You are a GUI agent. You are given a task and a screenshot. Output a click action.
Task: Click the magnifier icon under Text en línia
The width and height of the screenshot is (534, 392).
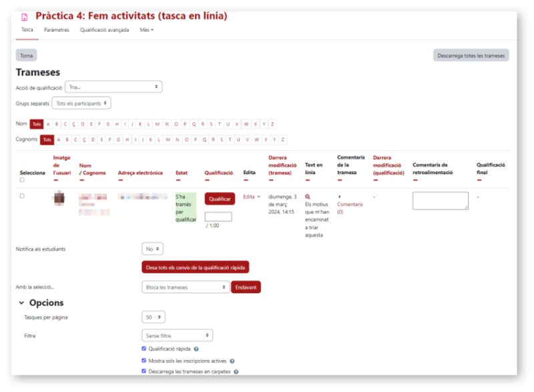tap(308, 197)
